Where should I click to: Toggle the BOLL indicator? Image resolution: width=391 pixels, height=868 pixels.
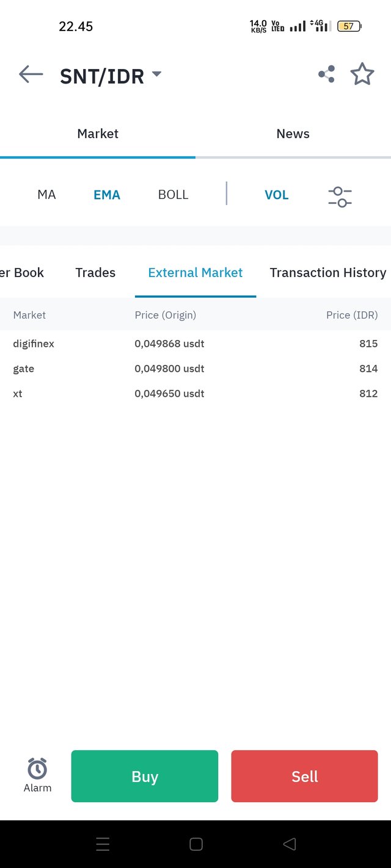coord(173,195)
